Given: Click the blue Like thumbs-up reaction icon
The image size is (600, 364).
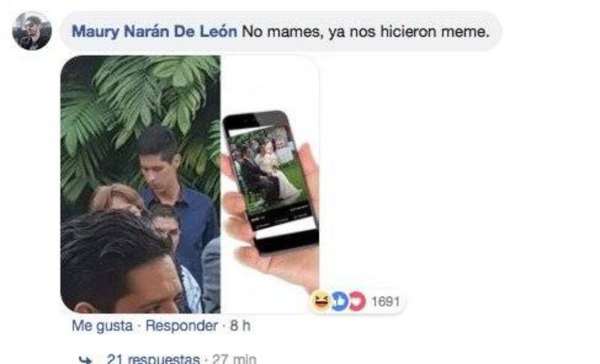Looking at the screenshot, I should pyautogui.click(x=340, y=301).
